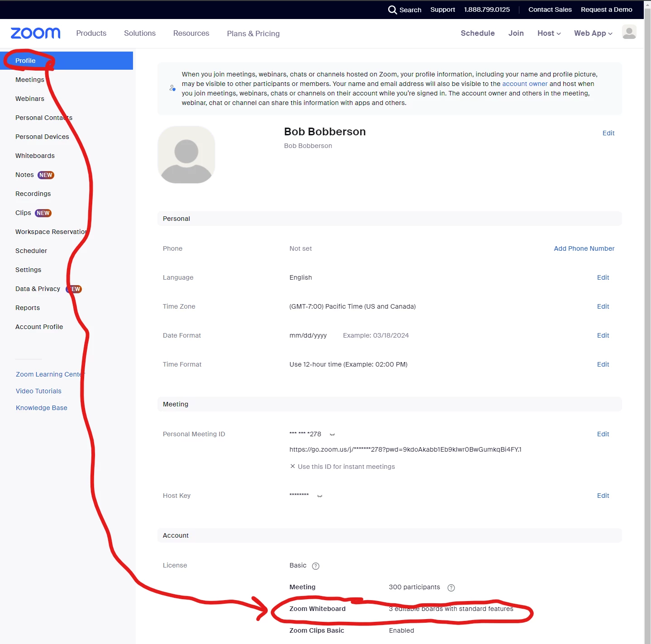Click Join in the header
The width and height of the screenshot is (651, 644).
[516, 33]
